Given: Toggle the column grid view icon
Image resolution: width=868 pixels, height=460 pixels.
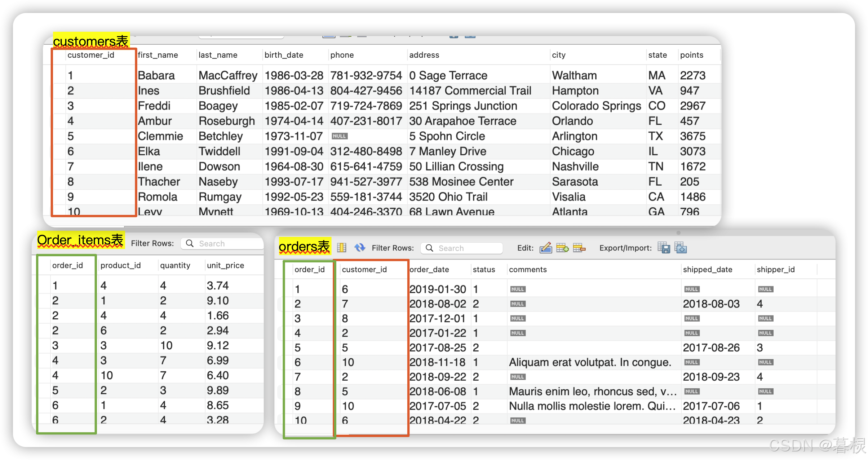Looking at the screenshot, I should coord(341,248).
